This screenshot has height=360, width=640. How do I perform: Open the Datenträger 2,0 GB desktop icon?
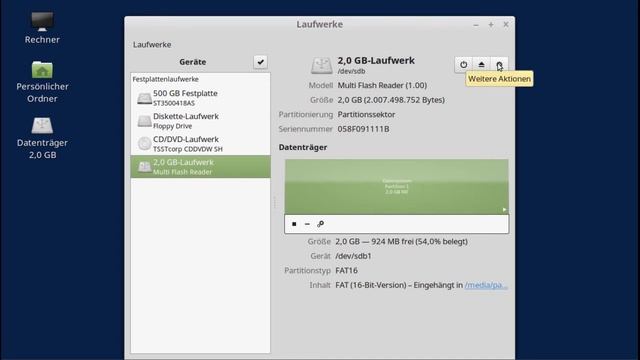(42, 138)
